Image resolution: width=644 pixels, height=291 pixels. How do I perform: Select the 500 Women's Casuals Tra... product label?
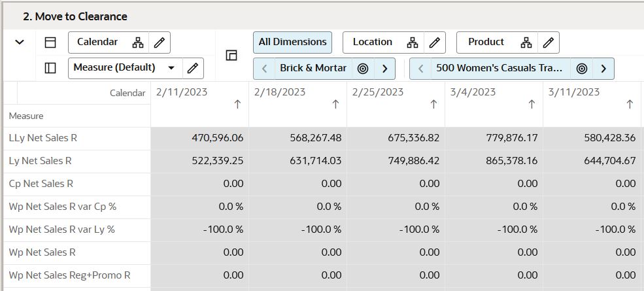tap(499, 68)
